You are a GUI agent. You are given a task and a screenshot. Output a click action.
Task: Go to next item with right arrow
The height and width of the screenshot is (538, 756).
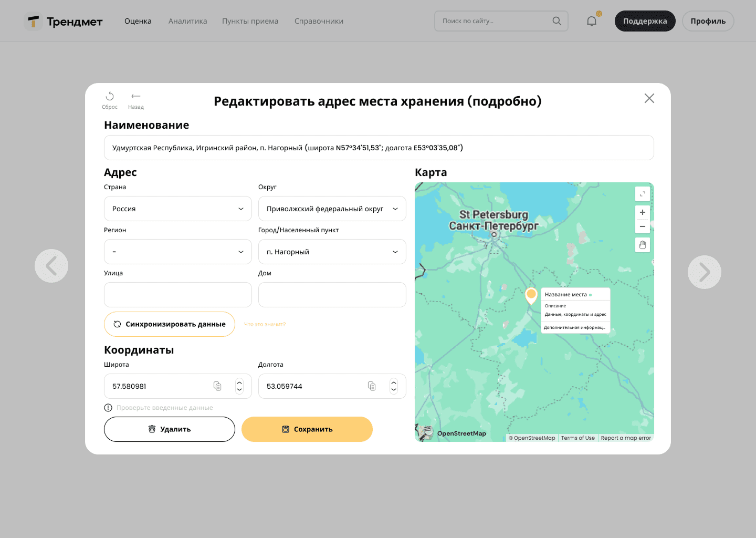705,272
